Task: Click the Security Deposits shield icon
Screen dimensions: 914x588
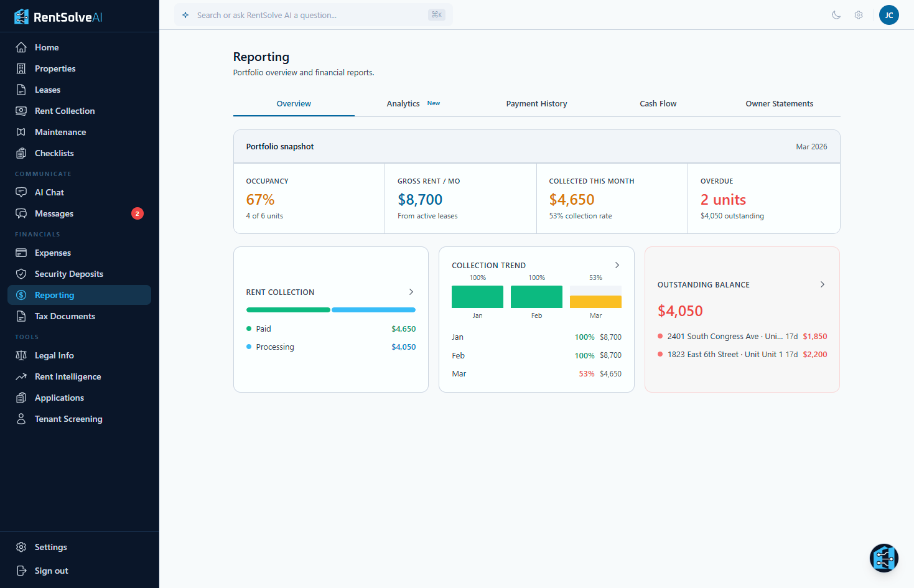Action: (21, 274)
